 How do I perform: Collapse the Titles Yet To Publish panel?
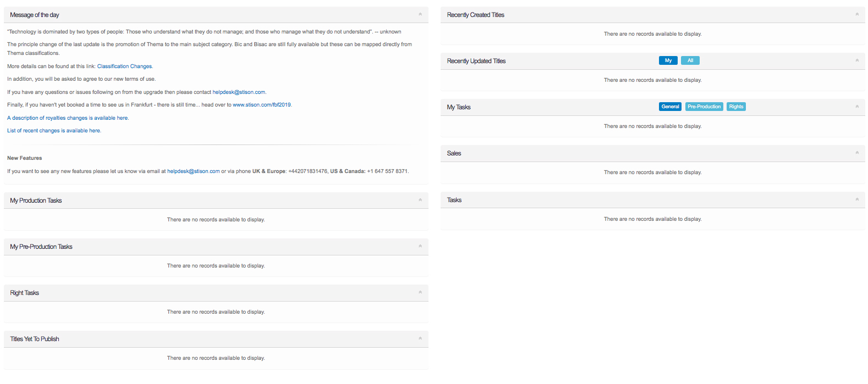pyautogui.click(x=420, y=338)
